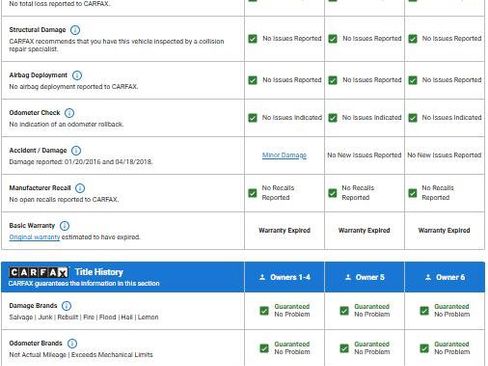
Task: Click Manufacturer Recall green check for Owner 6
Action: [413, 193]
